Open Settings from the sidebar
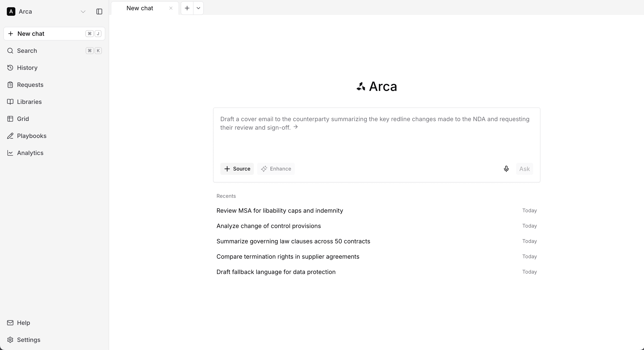The width and height of the screenshot is (644, 350). 29,340
